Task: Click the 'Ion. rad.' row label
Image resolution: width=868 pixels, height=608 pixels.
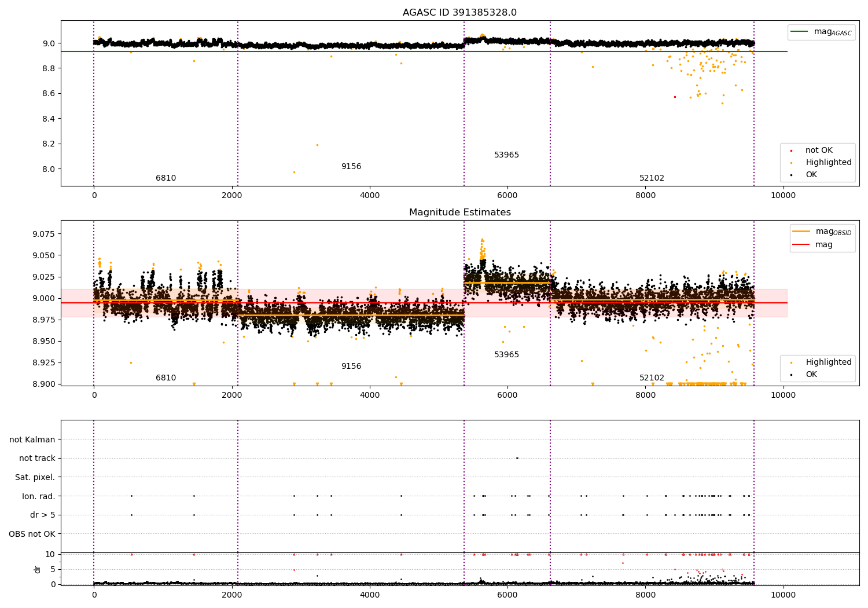Action: pyautogui.click(x=39, y=496)
